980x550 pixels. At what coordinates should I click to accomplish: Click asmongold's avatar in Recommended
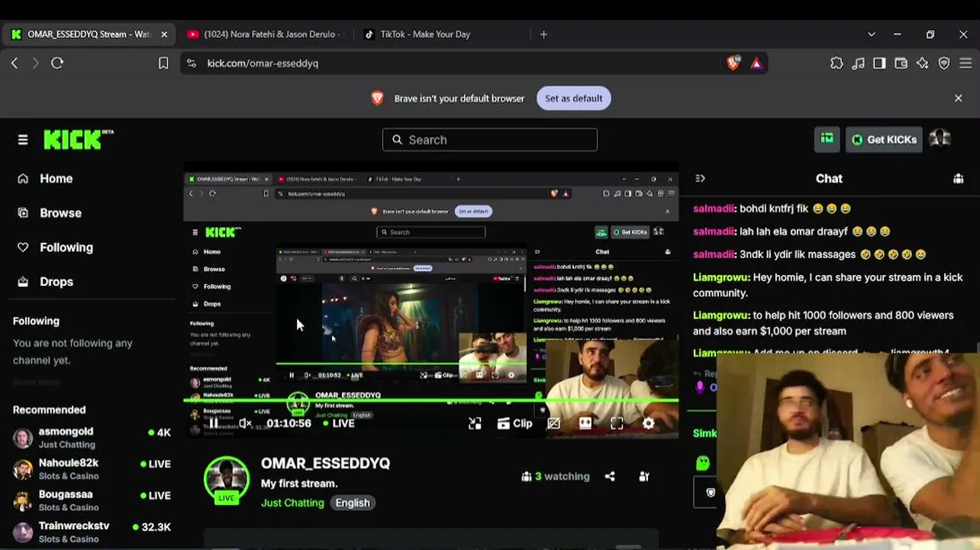click(x=23, y=438)
